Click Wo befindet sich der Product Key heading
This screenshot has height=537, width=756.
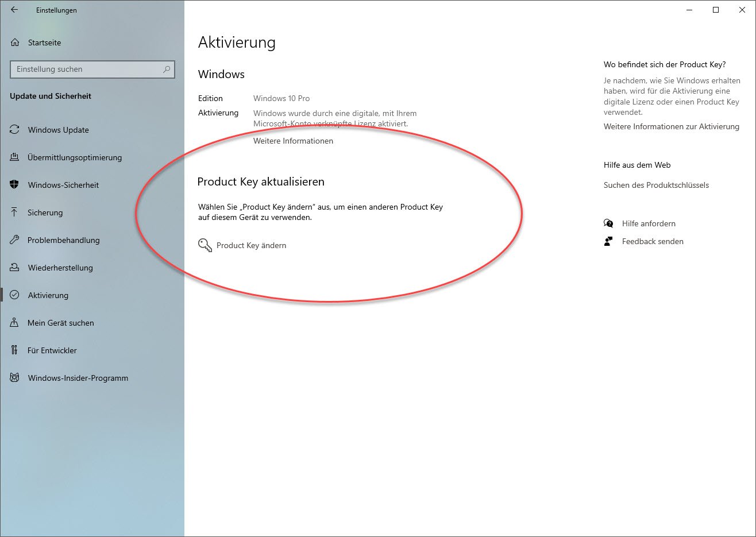[665, 64]
